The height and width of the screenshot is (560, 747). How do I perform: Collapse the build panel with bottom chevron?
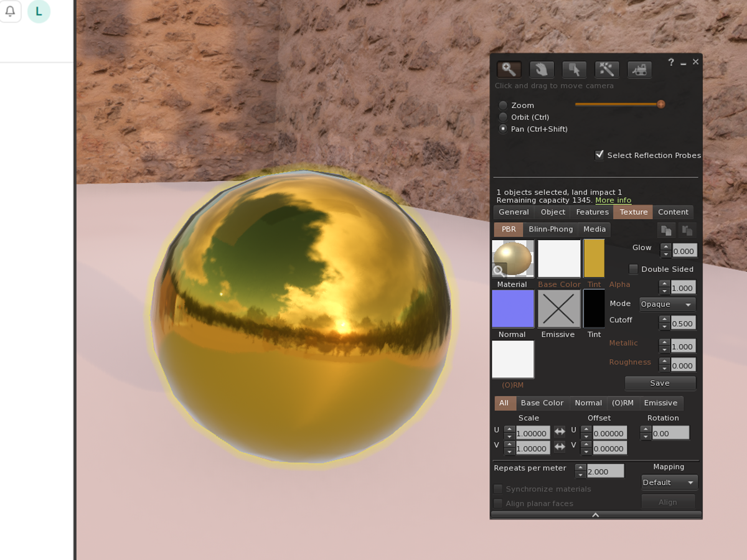tap(596, 515)
